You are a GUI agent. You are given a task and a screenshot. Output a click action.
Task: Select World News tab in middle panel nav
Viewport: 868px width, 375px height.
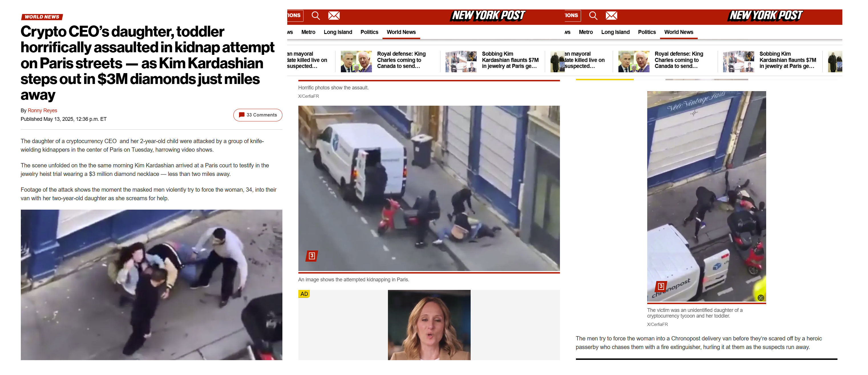coord(401,32)
